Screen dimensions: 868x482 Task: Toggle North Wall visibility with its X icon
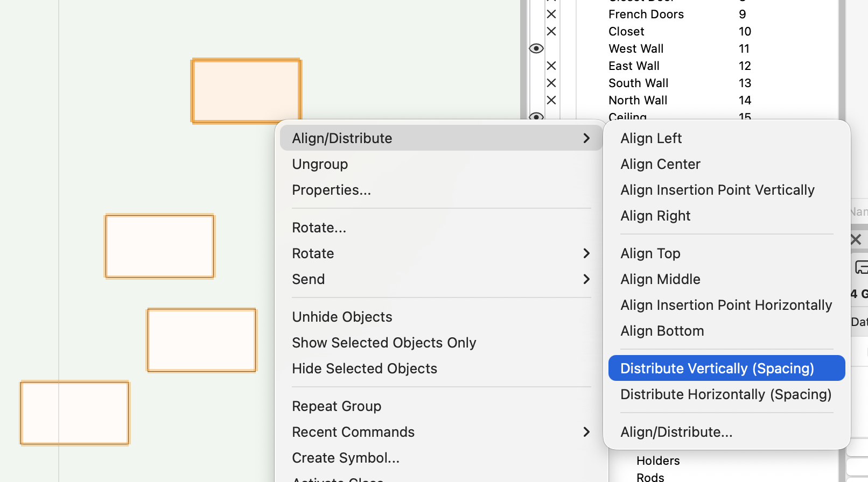pos(551,100)
